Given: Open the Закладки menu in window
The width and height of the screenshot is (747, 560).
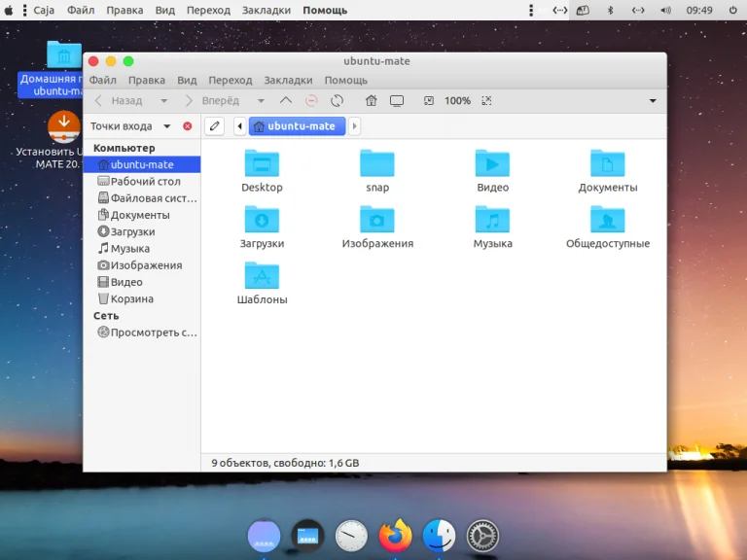Looking at the screenshot, I should (288, 80).
